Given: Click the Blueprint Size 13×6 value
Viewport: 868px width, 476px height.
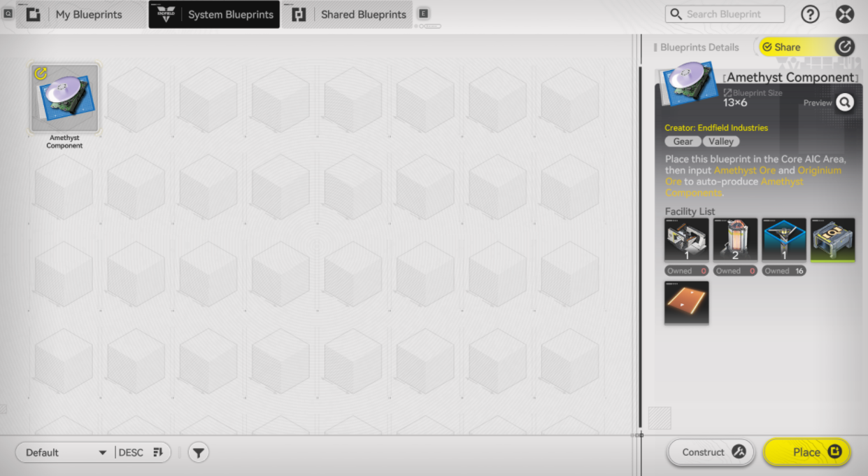Looking at the screenshot, I should coord(735,103).
